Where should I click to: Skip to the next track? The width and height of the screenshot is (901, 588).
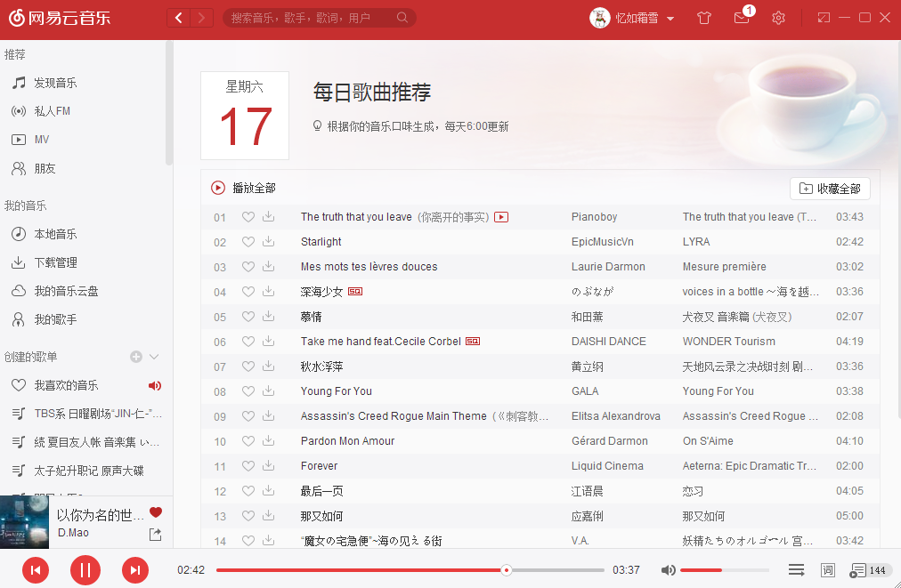pyautogui.click(x=135, y=570)
